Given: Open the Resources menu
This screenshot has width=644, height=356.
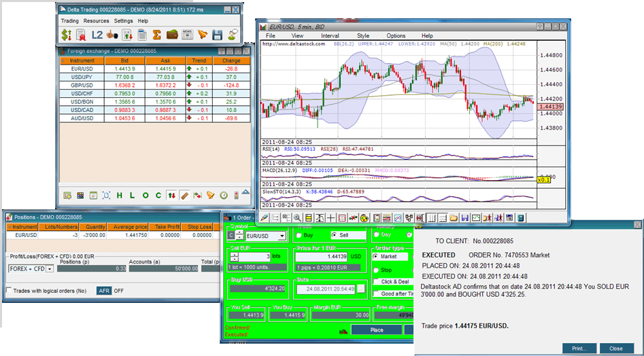Looking at the screenshot, I should [96, 21].
